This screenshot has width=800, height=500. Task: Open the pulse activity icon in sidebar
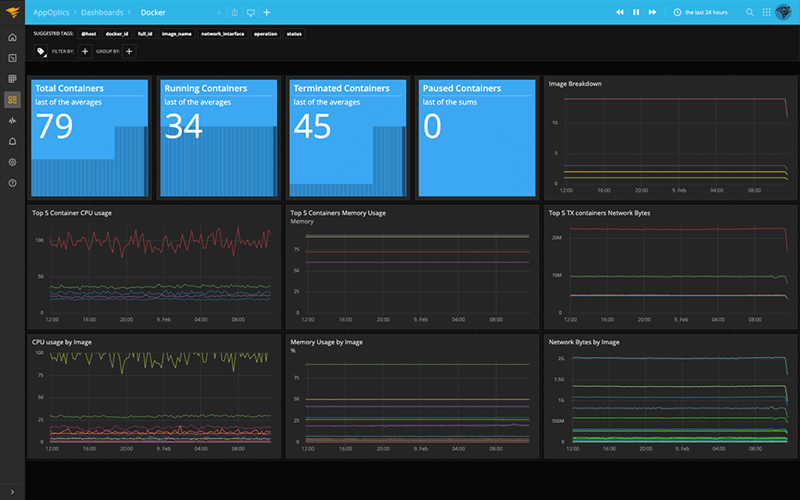point(12,120)
